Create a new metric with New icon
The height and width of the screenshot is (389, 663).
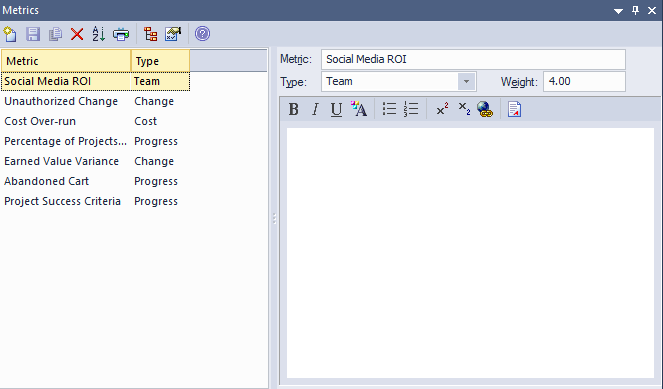click(10, 34)
